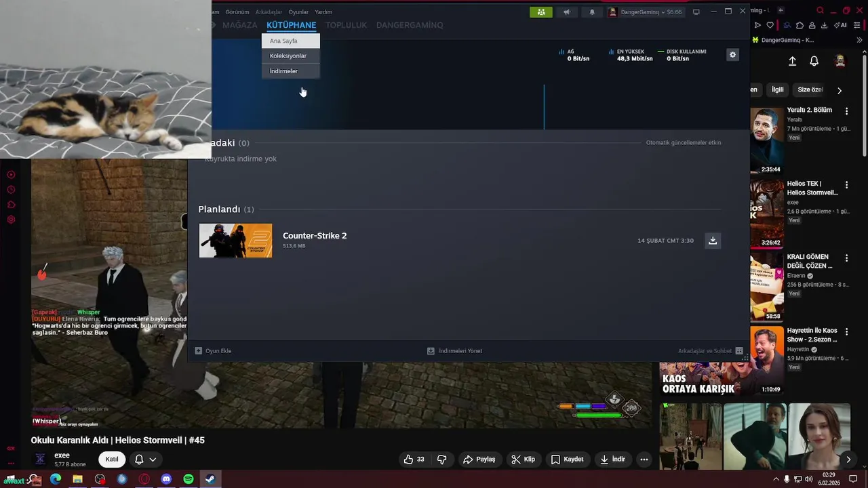Image resolution: width=868 pixels, height=488 pixels.
Task: Open Steam download settings gear
Action: tap(732, 55)
